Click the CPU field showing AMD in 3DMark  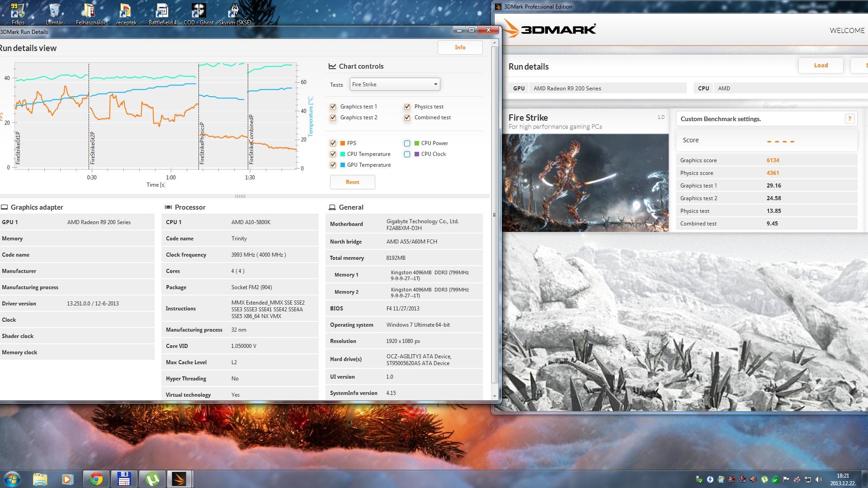point(790,89)
